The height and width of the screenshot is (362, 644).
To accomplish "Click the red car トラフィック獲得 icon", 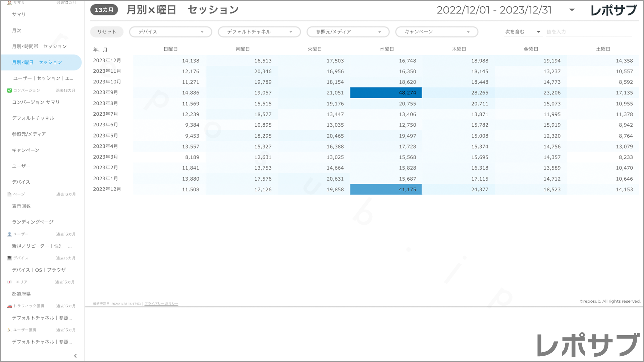I will [x=9, y=306].
